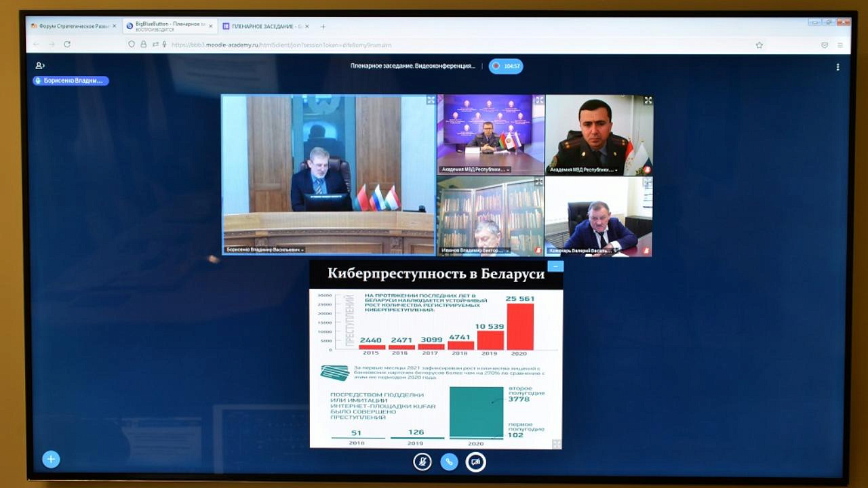Screen dimensions: 868x488
Task: Minimize the presentation with the minus button
Action: (555, 267)
